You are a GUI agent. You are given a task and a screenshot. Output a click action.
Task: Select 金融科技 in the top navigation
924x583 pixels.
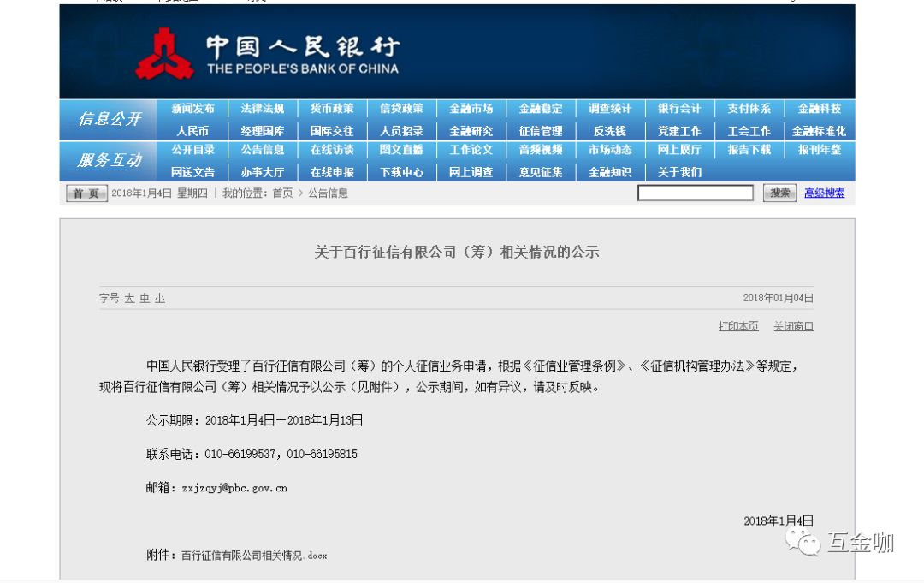[x=819, y=109]
